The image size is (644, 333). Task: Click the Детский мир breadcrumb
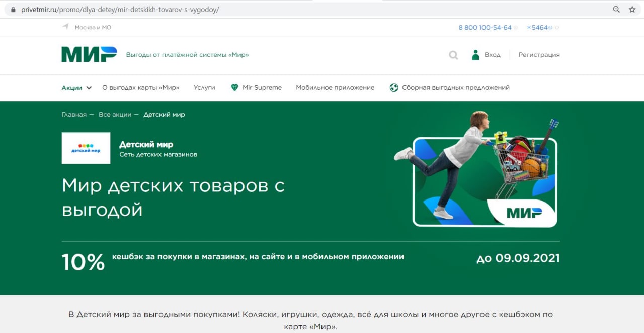coord(164,115)
